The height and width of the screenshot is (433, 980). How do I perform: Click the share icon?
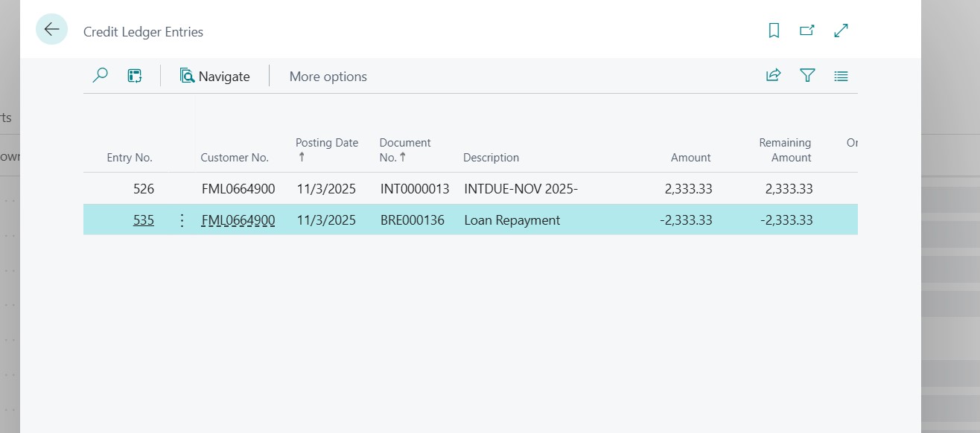coord(773,76)
